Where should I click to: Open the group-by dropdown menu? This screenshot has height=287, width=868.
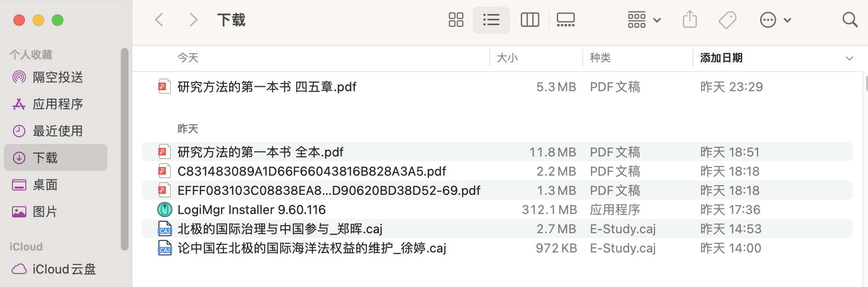(x=644, y=20)
